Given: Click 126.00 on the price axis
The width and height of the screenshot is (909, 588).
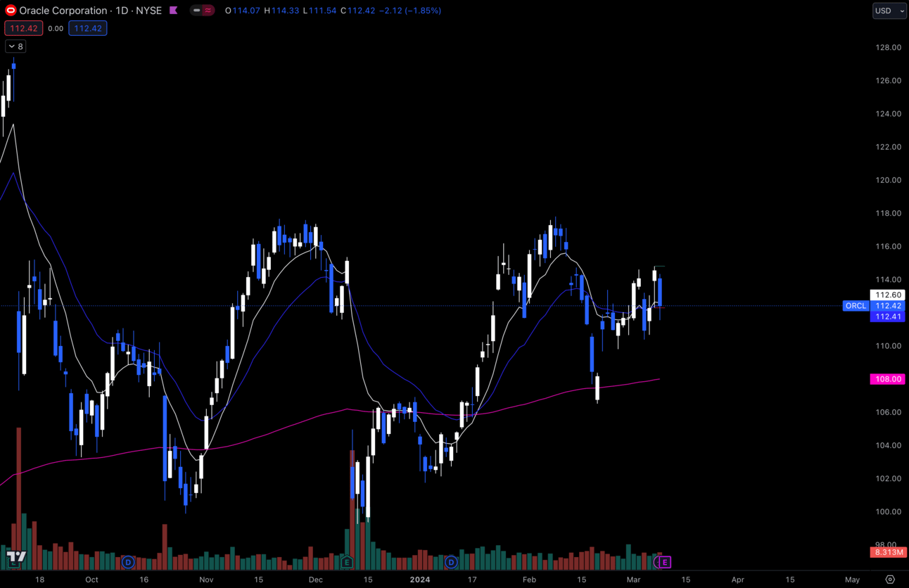Looking at the screenshot, I should (x=887, y=81).
